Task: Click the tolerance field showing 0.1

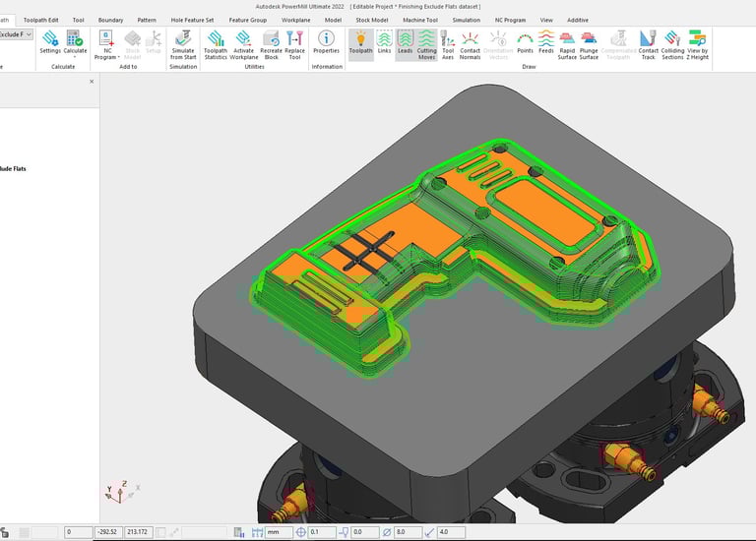Action: click(322, 532)
